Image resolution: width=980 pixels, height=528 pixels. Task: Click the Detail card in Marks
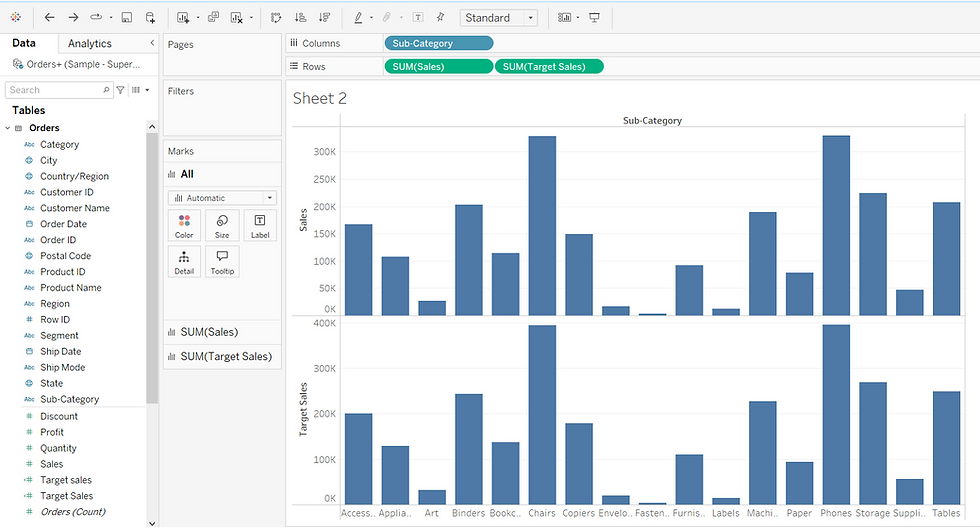[184, 262]
